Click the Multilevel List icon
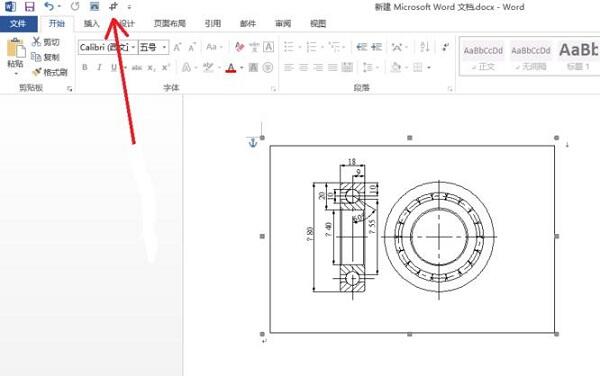The image size is (600, 376). (334, 47)
